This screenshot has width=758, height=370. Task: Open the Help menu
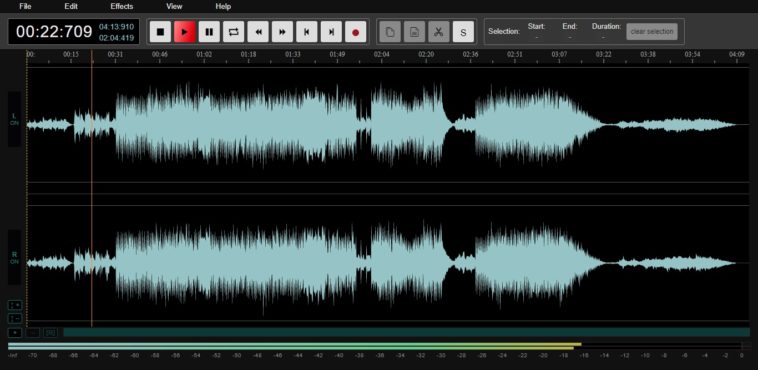[223, 6]
